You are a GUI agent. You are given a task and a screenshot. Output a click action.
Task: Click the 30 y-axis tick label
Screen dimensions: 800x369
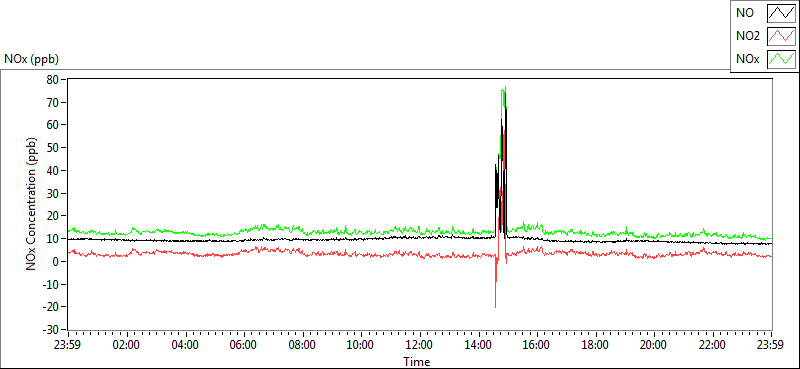tap(54, 193)
